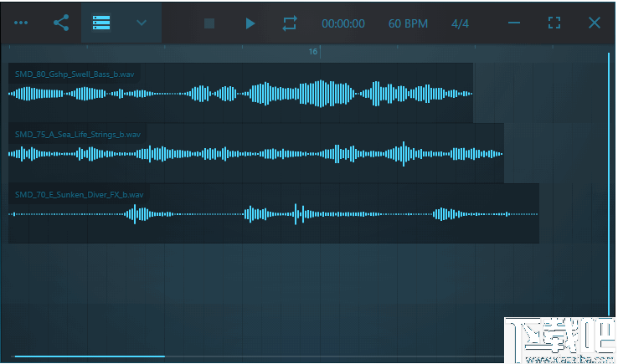Viewport: 618px width, 364px height.
Task: Start playback with the play button
Action: [x=250, y=23]
